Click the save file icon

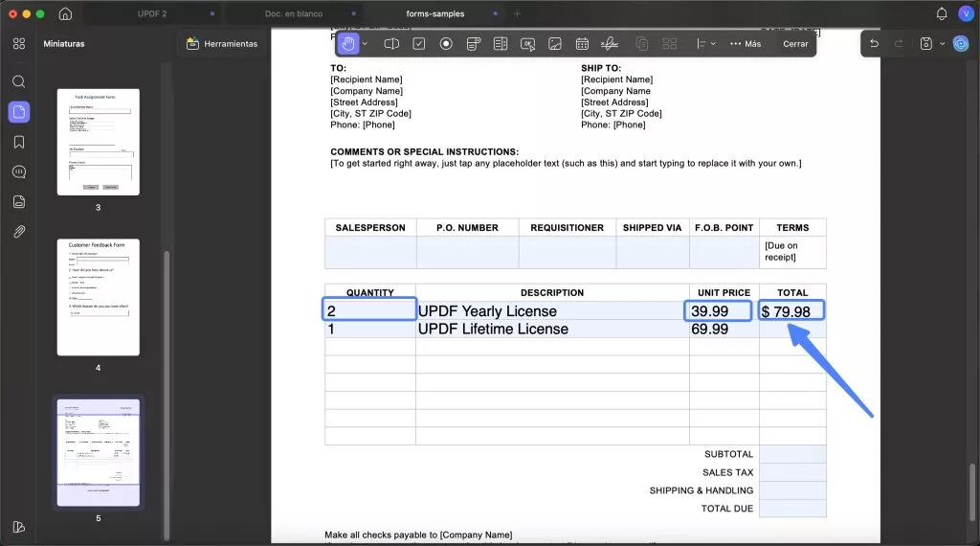pyautogui.click(x=926, y=43)
